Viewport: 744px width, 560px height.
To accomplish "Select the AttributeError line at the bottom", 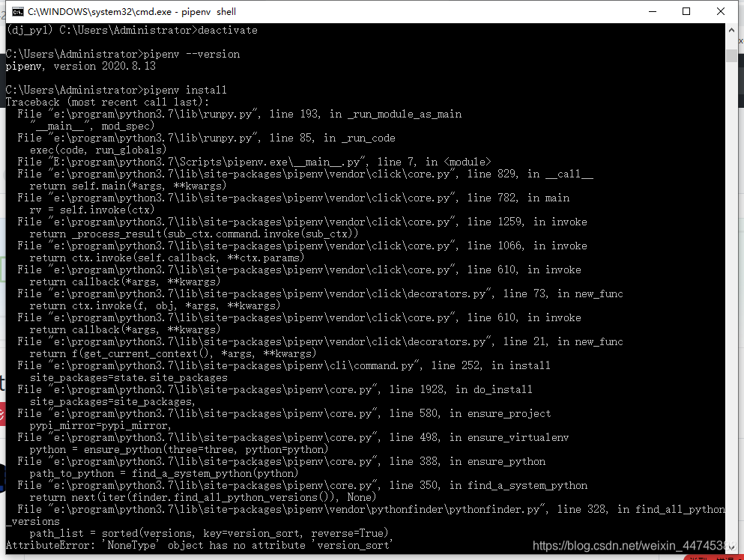I will click(x=199, y=544).
